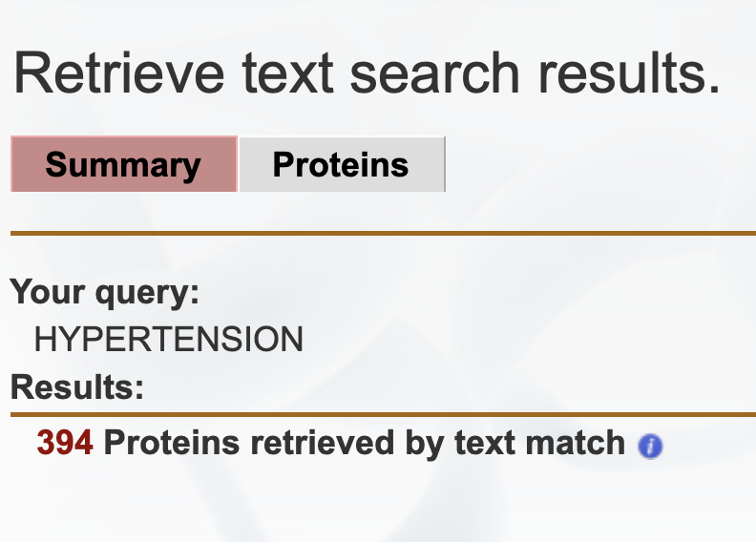Click the blue info icon beside text match

point(650,446)
